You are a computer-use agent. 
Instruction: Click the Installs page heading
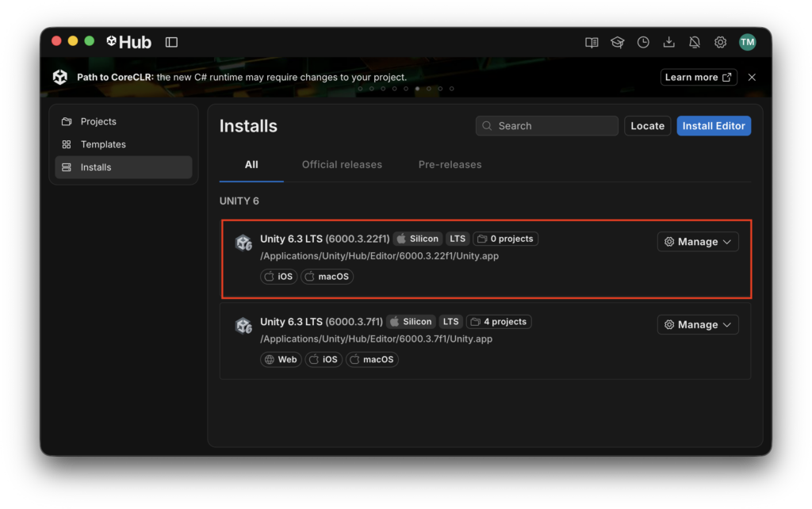pyautogui.click(x=248, y=126)
